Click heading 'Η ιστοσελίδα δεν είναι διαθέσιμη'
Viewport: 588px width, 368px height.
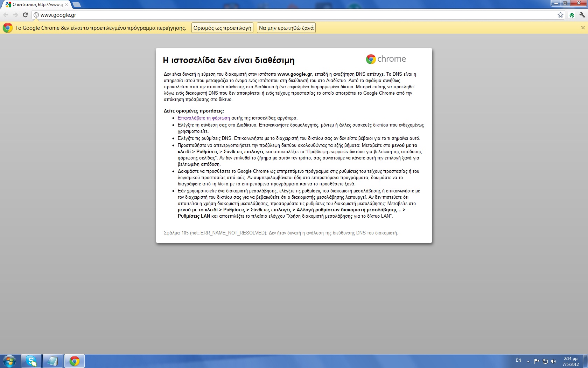229,60
